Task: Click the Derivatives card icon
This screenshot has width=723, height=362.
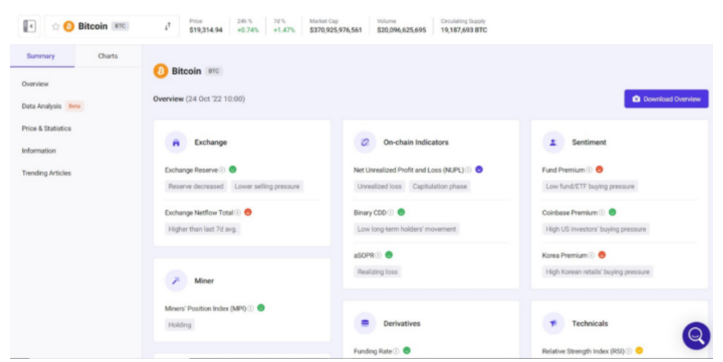Action: click(365, 323)
